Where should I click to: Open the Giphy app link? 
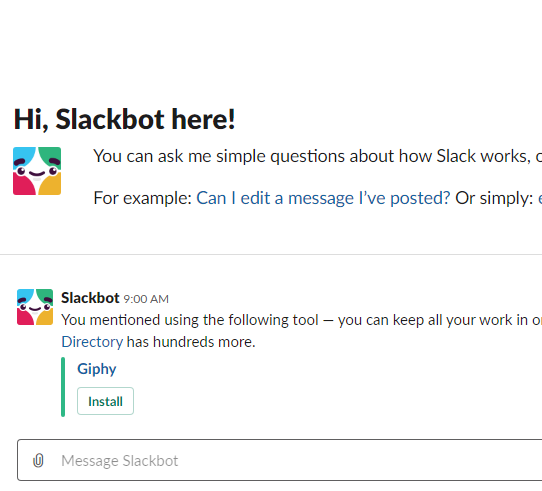(97, 369)
